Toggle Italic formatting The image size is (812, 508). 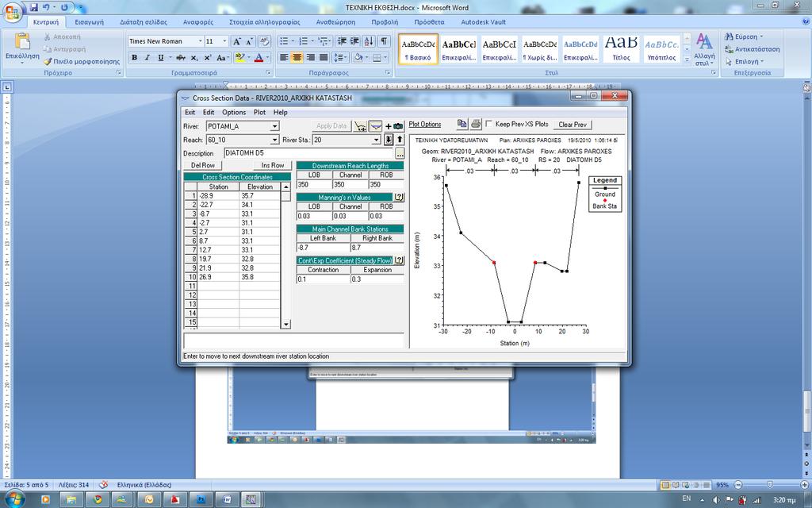coord(147,57)
